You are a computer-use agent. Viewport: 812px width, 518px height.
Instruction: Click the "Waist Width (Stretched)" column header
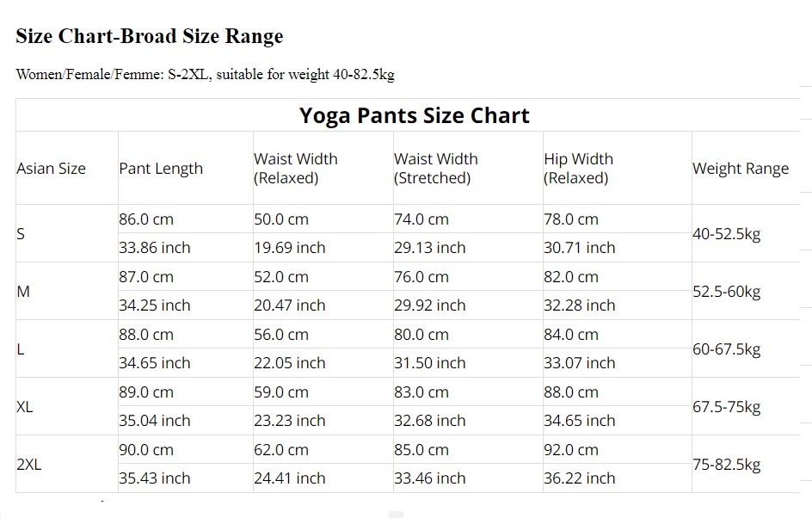[436, 169]
